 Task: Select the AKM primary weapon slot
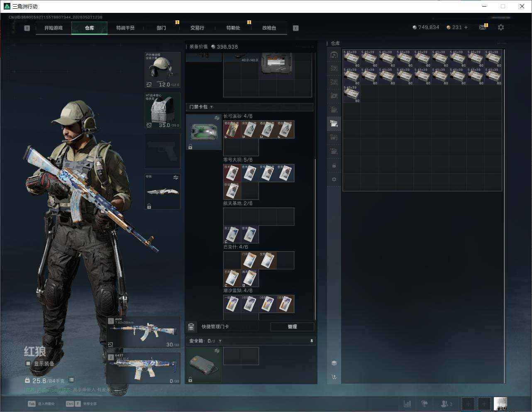[144, 332]
